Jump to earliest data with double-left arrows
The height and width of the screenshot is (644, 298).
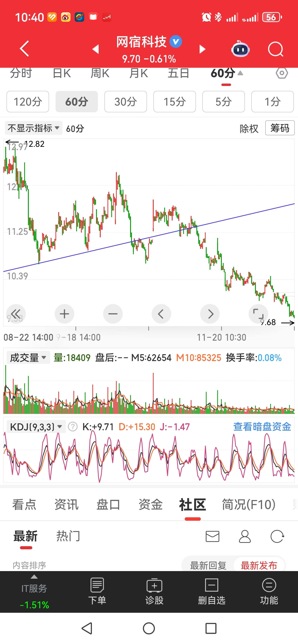(16, 314)
